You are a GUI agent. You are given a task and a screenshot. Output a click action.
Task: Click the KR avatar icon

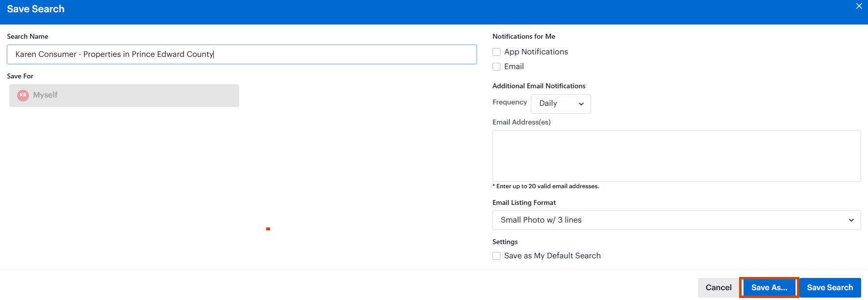pos(23,95)
